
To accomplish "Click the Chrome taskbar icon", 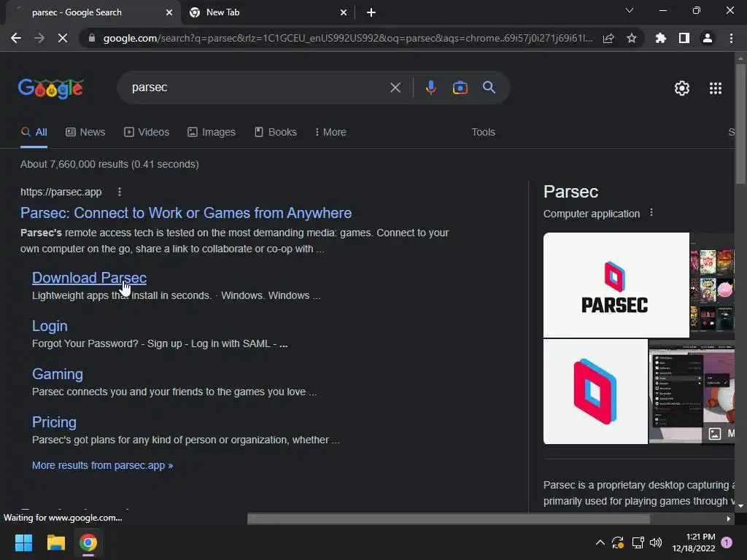I will click(x=88, y=542).
